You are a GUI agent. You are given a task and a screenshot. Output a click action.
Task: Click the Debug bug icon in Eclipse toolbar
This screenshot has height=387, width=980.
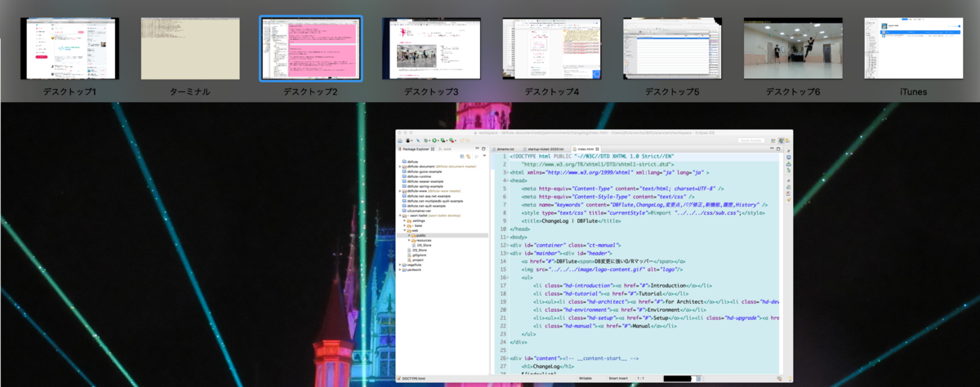[x=425, y=140]
